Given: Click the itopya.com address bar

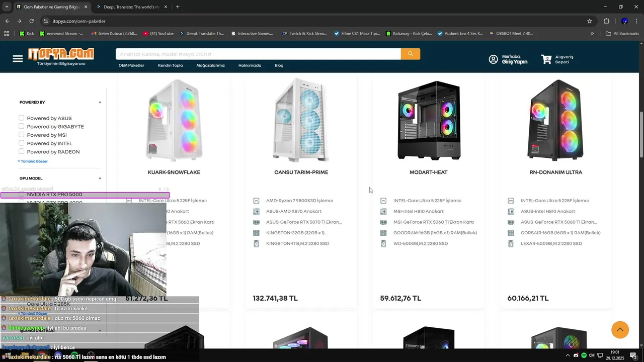Looking at the screenshot, I should coord(312,21).
